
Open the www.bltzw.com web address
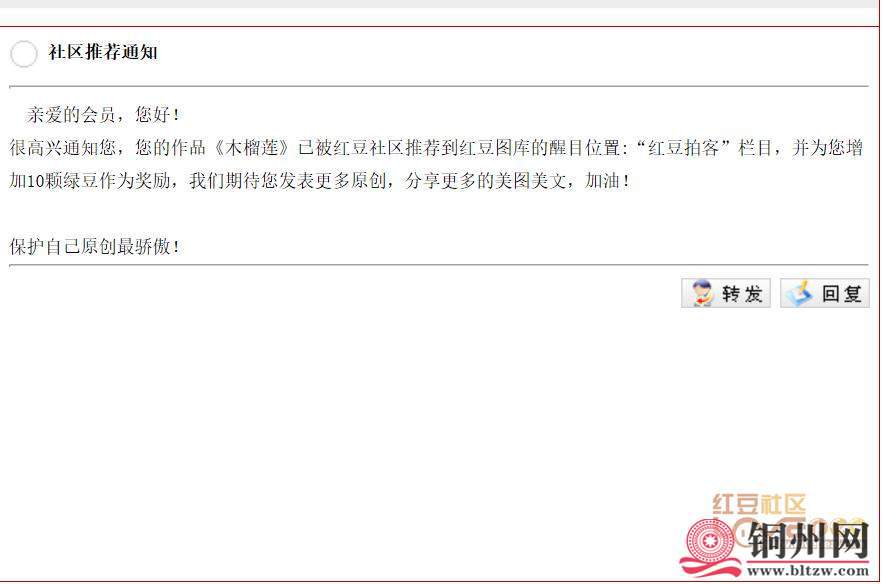click(x=808, y=570)
